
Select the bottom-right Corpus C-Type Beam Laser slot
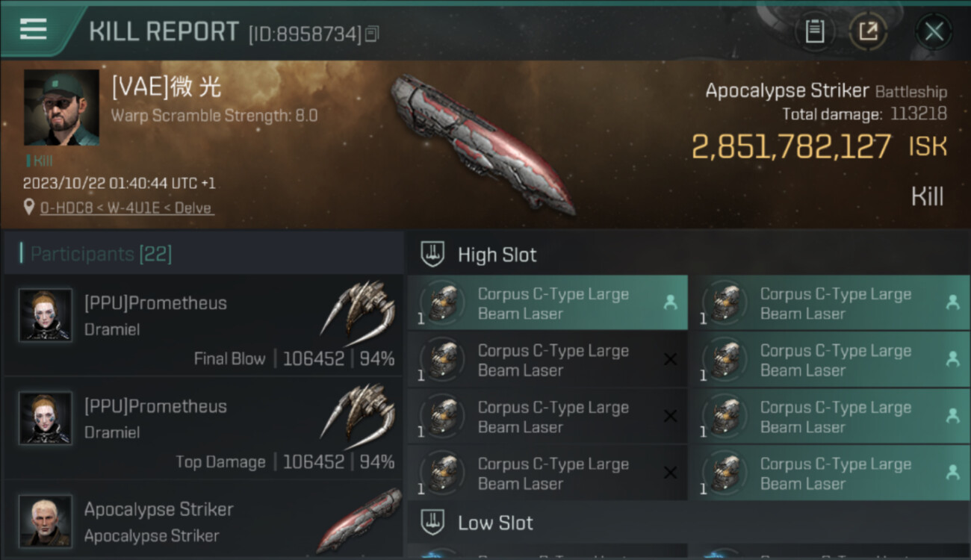834,473
